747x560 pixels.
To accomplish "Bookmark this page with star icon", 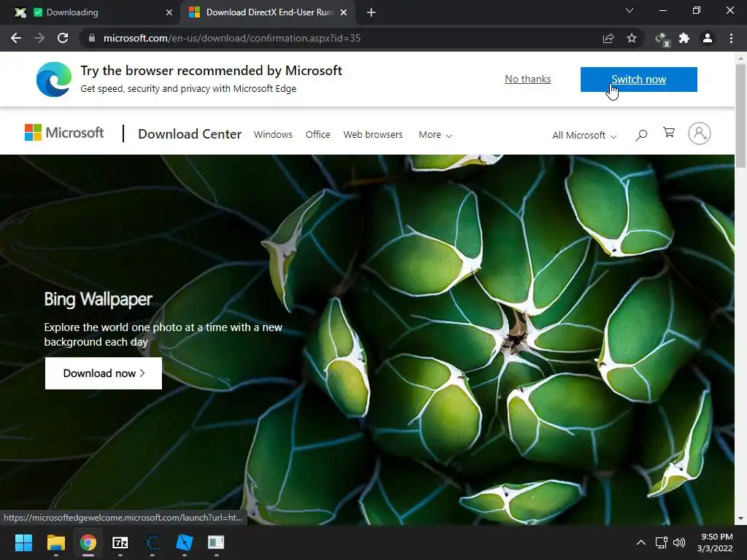I will pos(632,38).
